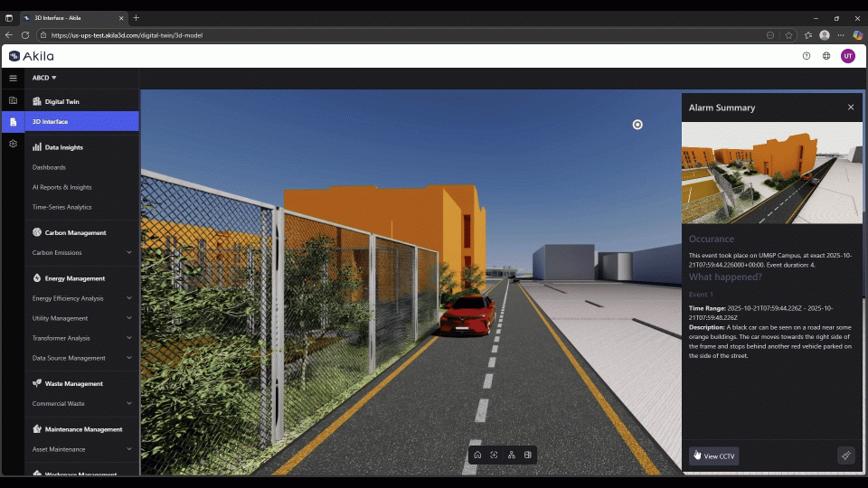Click the alarm marker in the 3D scene
The height and width of the screenshot is (488, 868).
(637, 125)
